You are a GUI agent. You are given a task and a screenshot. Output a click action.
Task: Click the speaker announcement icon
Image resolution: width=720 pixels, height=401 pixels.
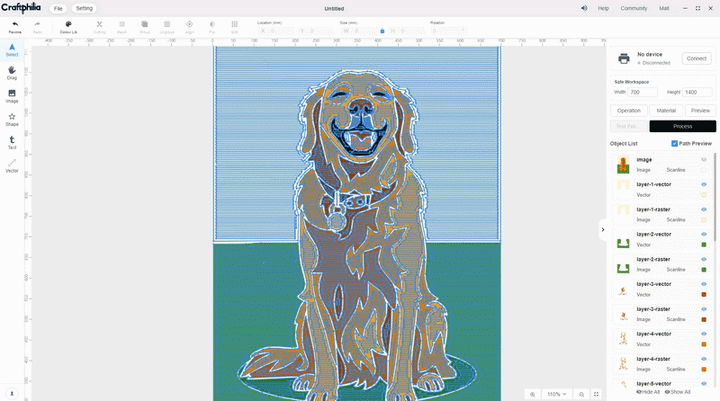[x=584, y=8]
